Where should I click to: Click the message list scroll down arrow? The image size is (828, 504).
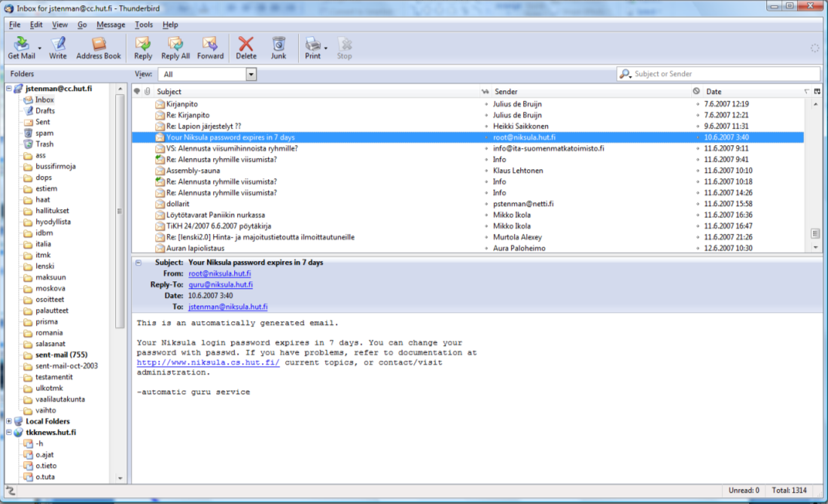[815, 247]
